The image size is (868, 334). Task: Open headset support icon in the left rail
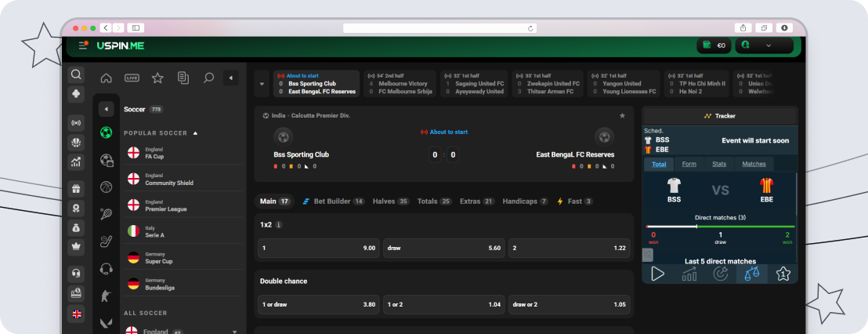pos(77,274)
